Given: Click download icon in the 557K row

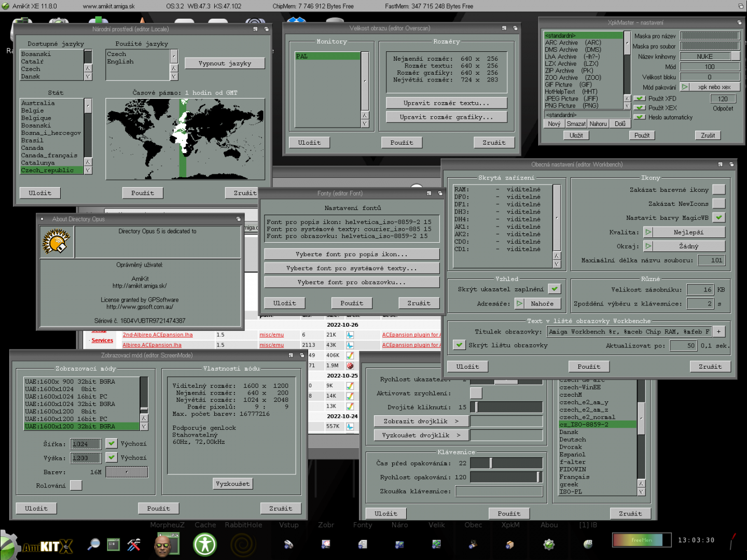Looking at the screenshot, I should (x=350, y=426).
